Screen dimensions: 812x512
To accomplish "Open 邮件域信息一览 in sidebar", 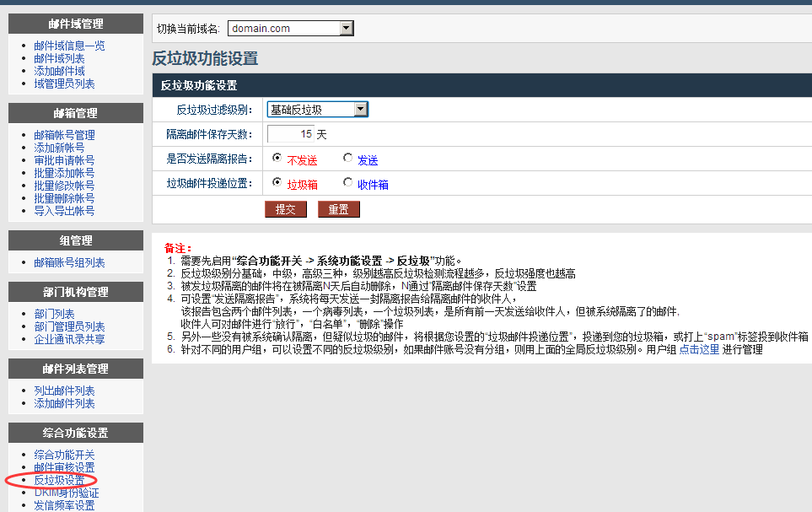I will (x=69, y=46).
